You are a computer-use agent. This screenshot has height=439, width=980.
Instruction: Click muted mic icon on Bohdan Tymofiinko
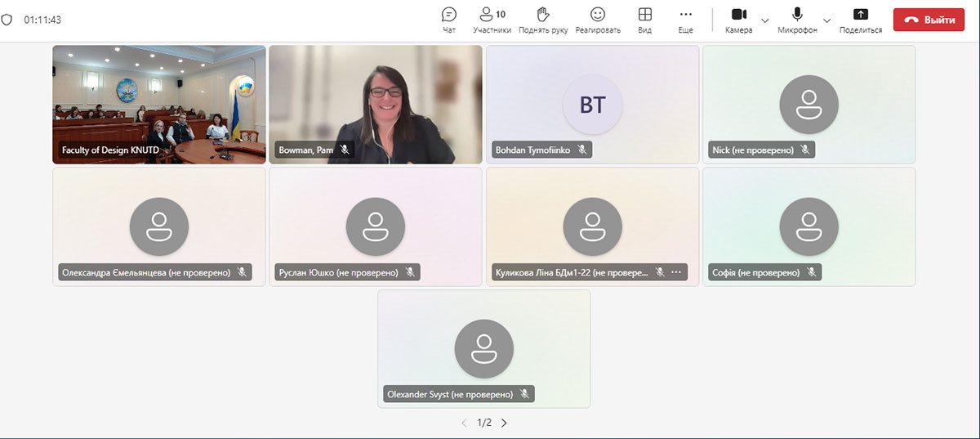[582, 150]
